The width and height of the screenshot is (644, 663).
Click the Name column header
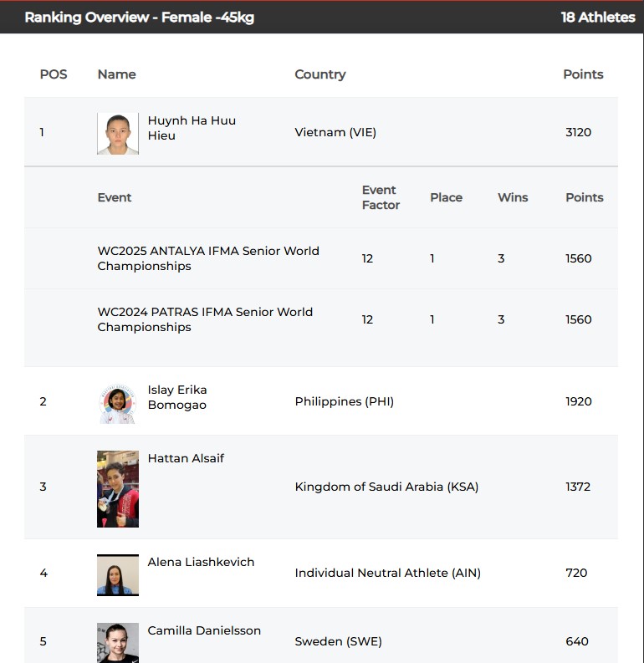117,74
